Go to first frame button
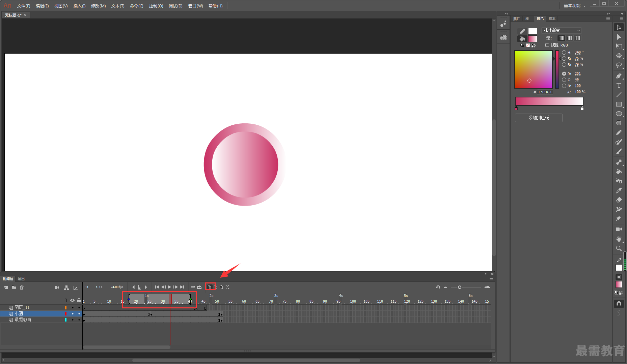 tap(157, 287)
